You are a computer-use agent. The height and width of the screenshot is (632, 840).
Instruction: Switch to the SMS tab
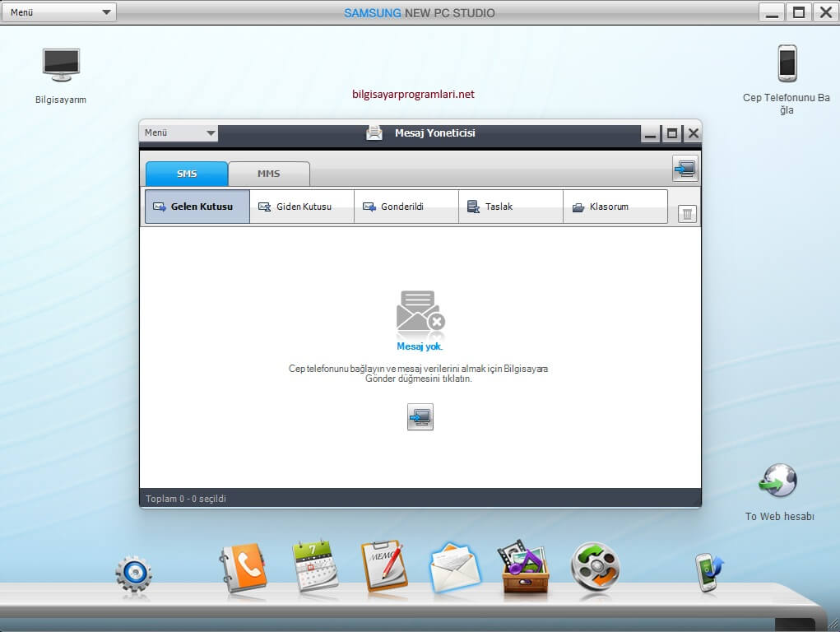pyautogui.click(x=187, y=174)
